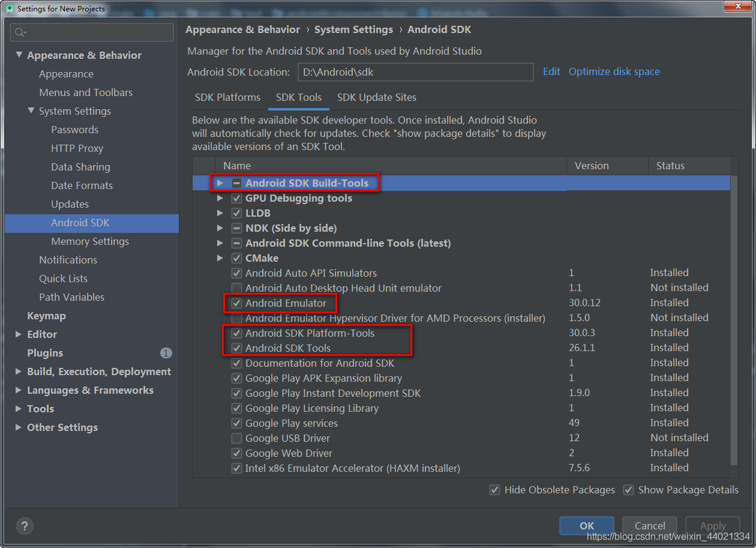Toggle the LLDB checkbox
The width and height of the screenshot is (756, 548).
[x=236, y=213]
